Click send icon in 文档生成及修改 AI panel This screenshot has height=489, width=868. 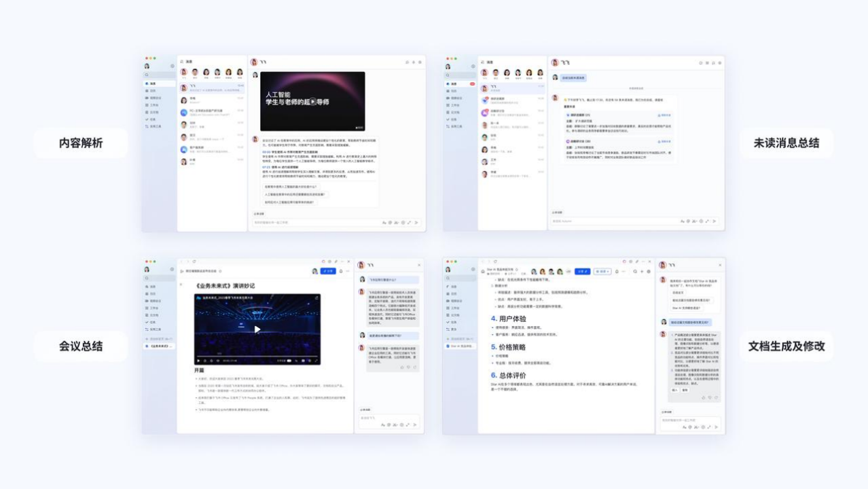click(x=716, y=427)
